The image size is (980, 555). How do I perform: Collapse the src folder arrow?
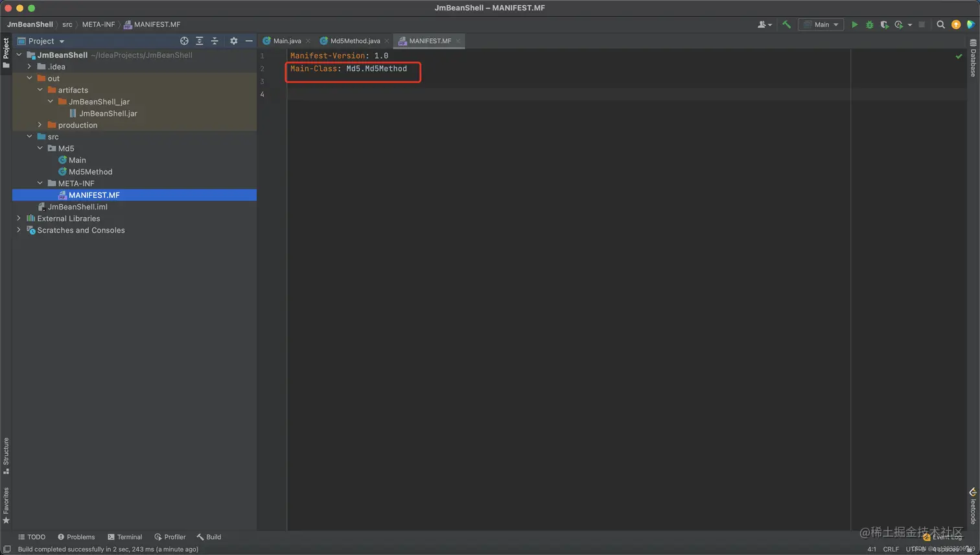click(29, 137)
